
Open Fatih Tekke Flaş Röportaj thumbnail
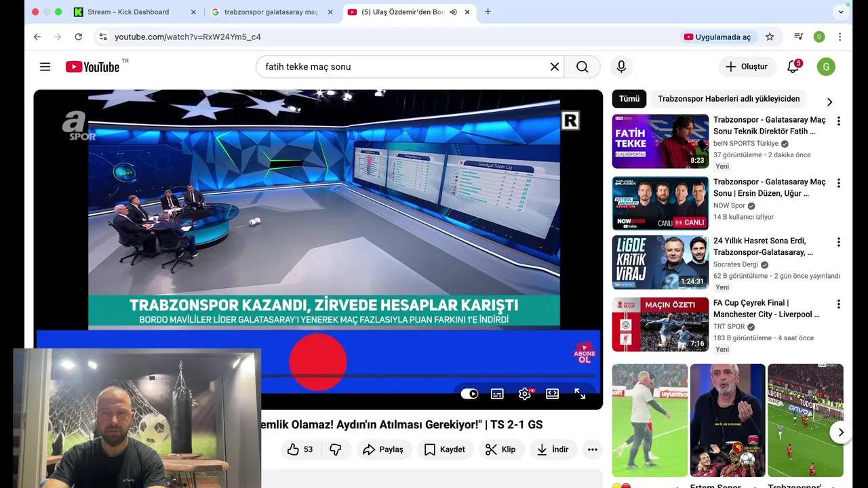point(660,141)
